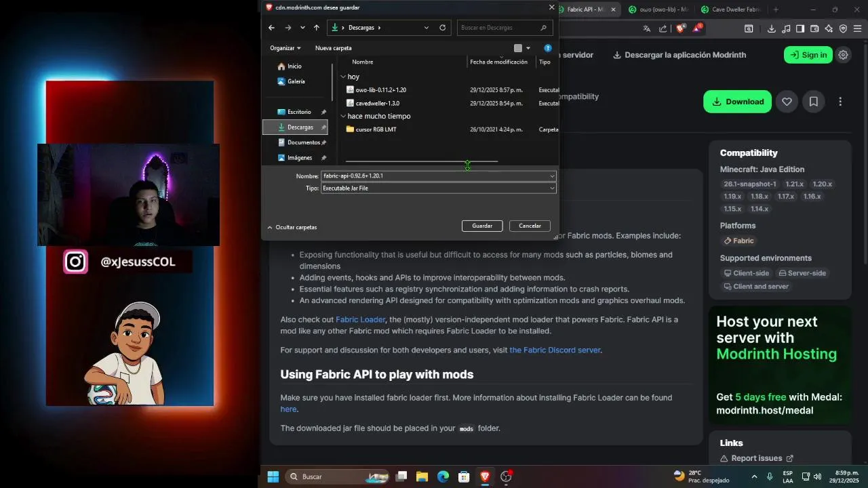868x488 pixels.
Task: Collapse the 'hace mucho tiempo' group
Action: pyautogui.click(x=343, y=116)
